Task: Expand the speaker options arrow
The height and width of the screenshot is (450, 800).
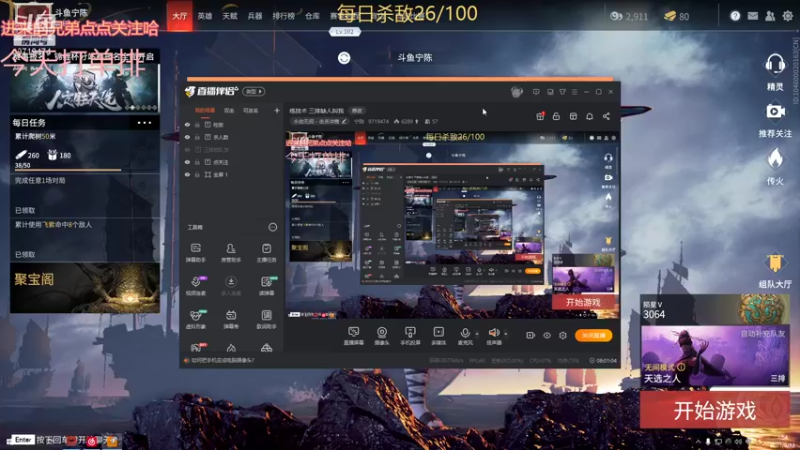Action: (506, 334)
